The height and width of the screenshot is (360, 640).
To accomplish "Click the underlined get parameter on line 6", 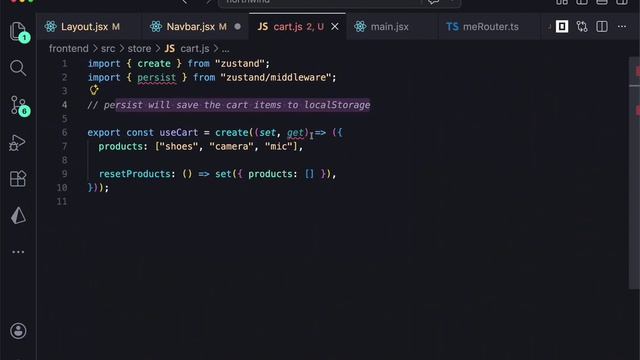I will [x=295, y=133].
